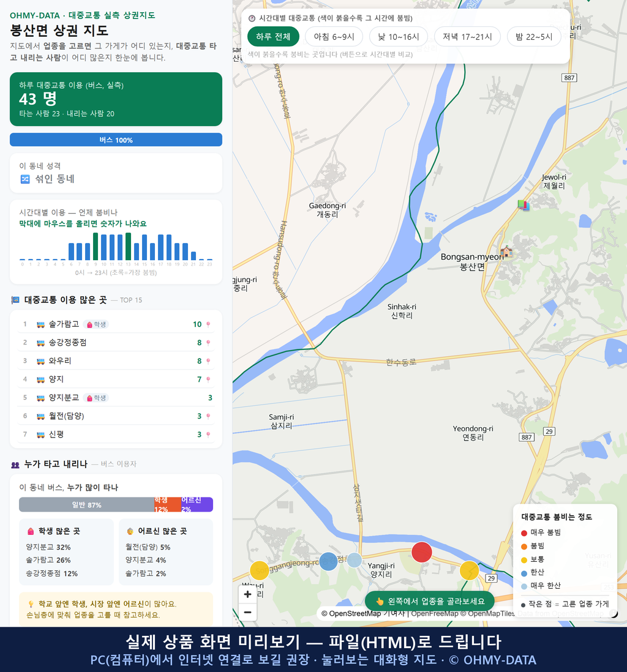Click the pin icon on 와우리 row
The width and height of the screenshot is (627, 672).
pyautogui.click(x=208, y=361)
